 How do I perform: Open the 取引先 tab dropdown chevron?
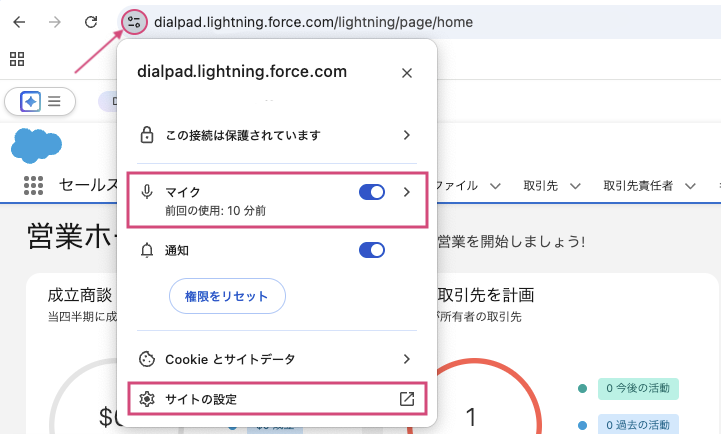pyautogui.click(x=578, y=186)
